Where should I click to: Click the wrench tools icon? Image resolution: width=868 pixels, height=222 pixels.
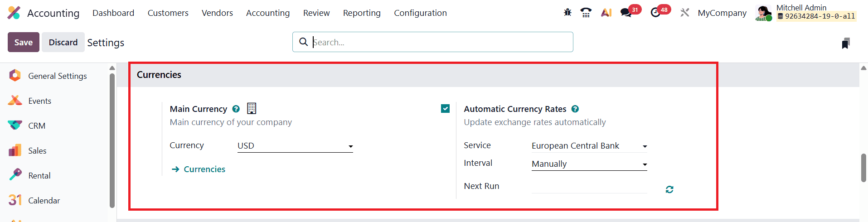tap(684, 13)
